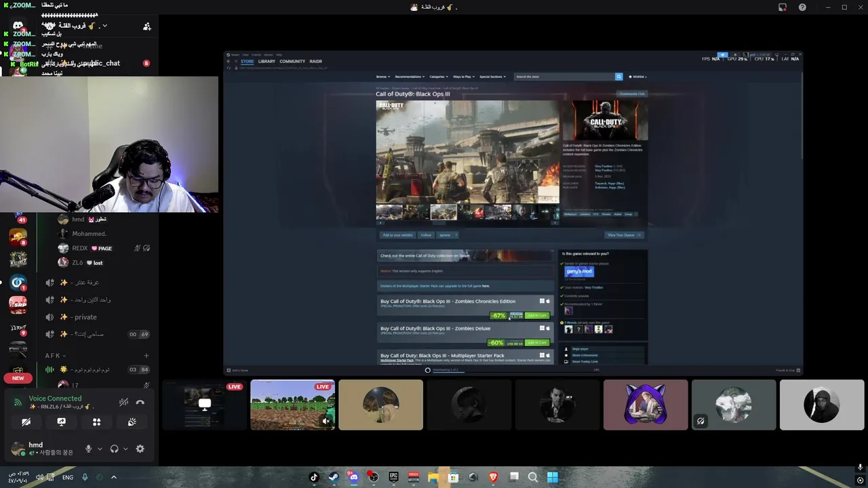This screenshot has height=488, width=868.
Task: Click the Steam store search magnifier button
Action: tap(618, 77)
